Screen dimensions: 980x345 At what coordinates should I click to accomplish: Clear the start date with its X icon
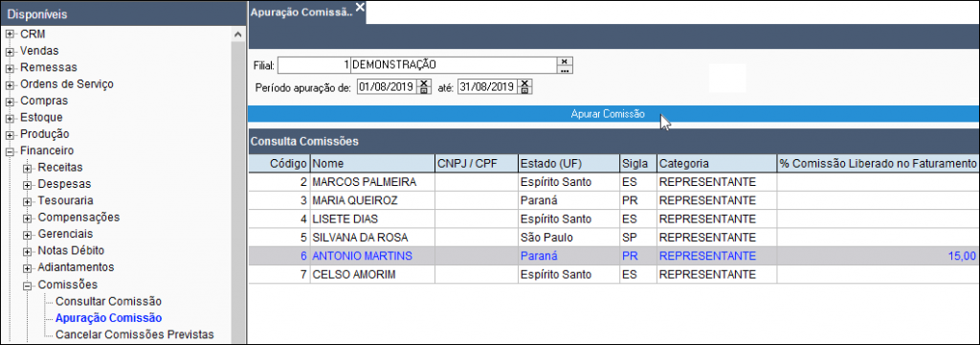pyautogui.click(x=424, y=82)
